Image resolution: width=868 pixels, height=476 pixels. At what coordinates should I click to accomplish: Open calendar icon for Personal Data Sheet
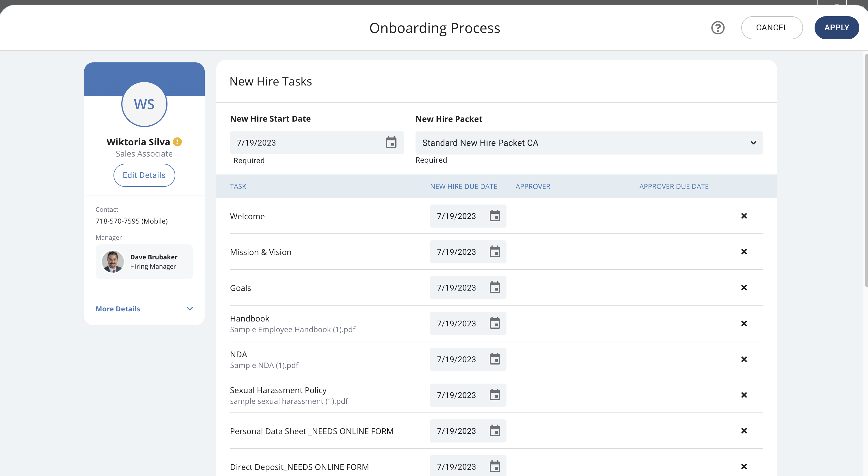pos(495,431)
